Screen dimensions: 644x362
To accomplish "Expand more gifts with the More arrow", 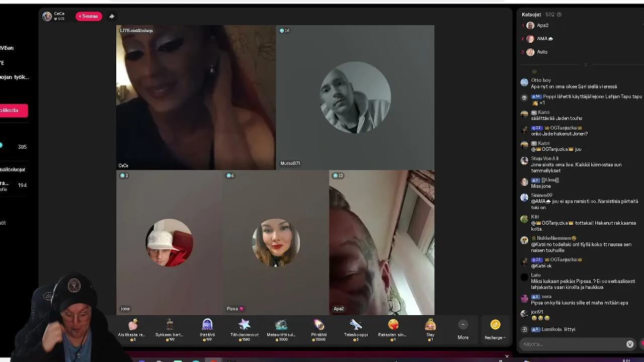I will 463,325.
